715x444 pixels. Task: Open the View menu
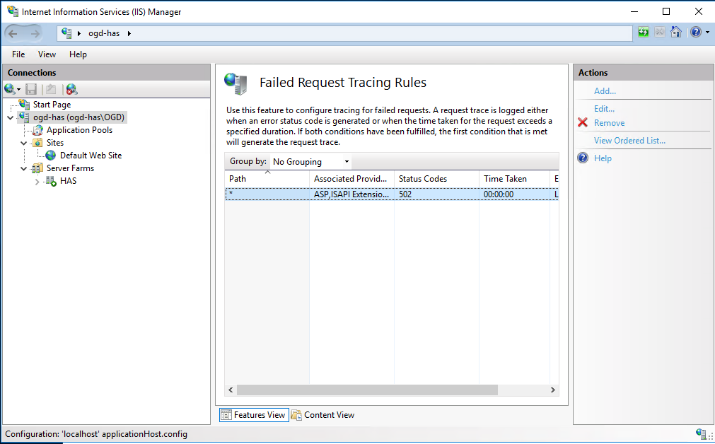tap(47, 54)
